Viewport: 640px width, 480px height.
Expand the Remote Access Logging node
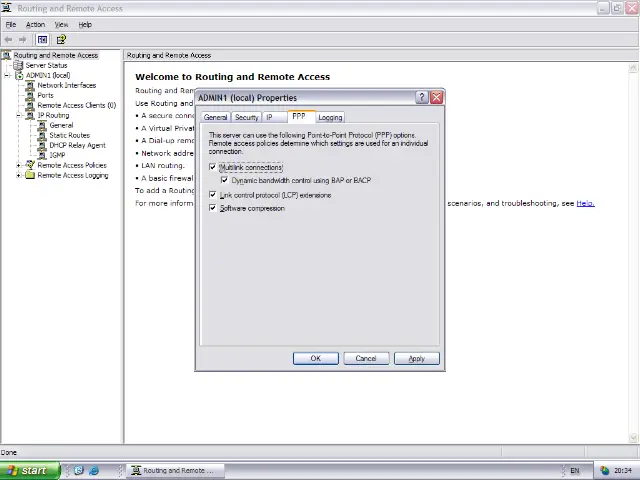(19, 176)
